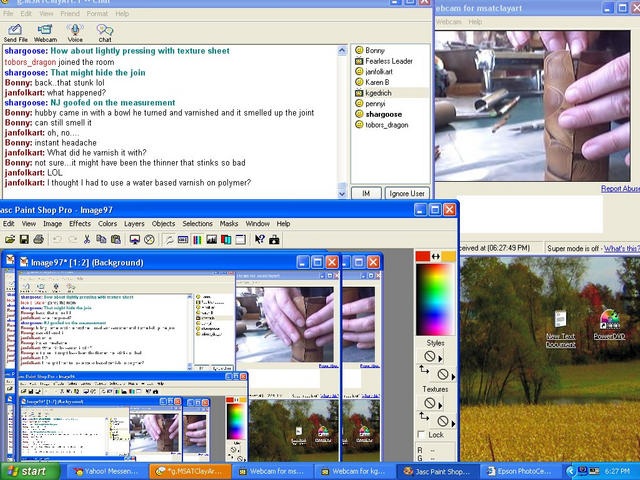
Task: Select tobors_dragon in chat user list
Action: (x=387, y=125)
